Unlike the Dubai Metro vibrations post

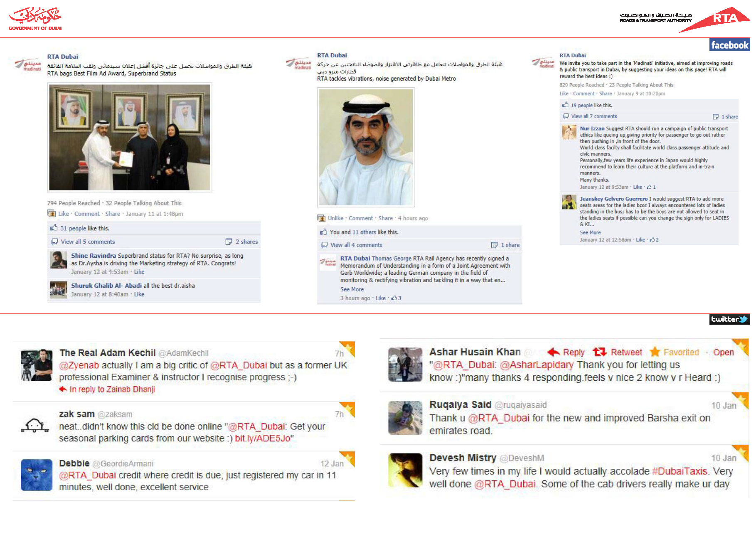[x=335, y=218]
